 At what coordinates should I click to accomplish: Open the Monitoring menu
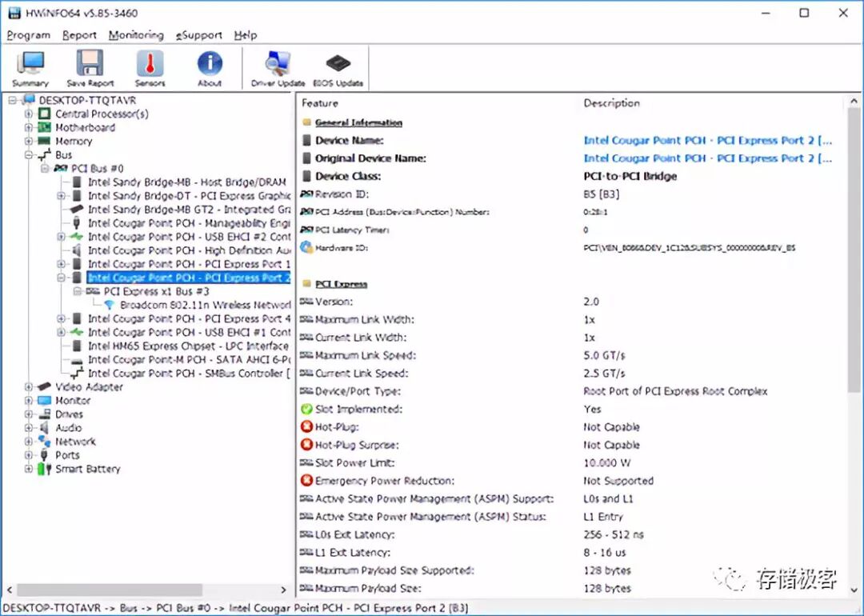pyautogui.click(x=136, y=35)
